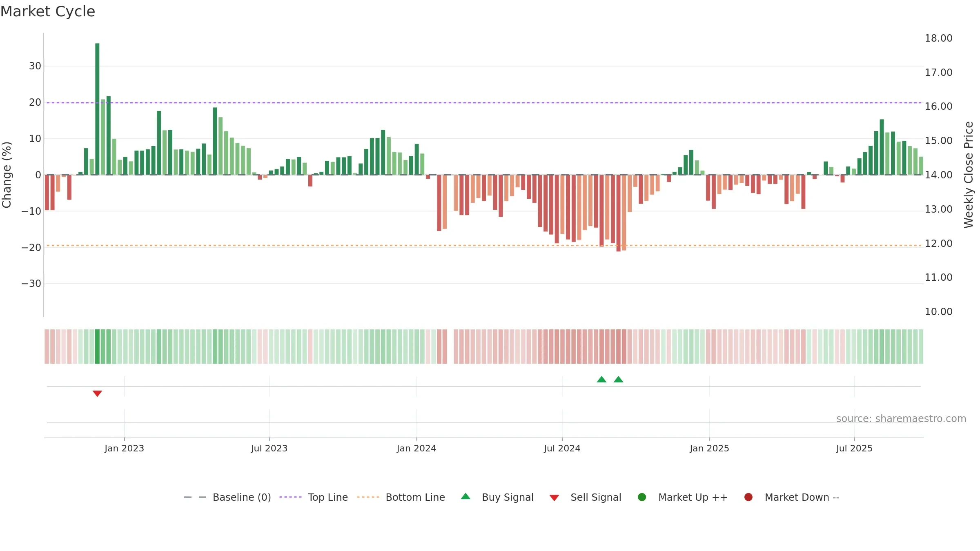Click the Jan 2025 axis label

[709, 448]
